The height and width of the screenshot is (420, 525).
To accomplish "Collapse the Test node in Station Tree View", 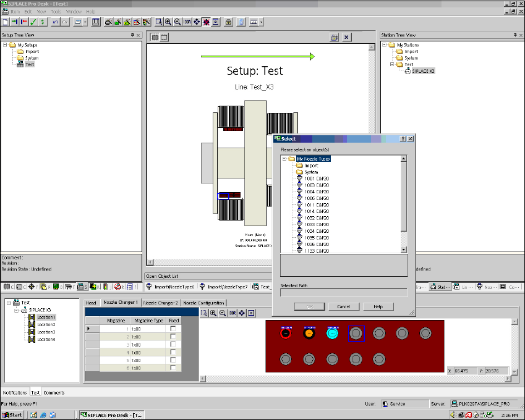I will click(x=391, y=64).
